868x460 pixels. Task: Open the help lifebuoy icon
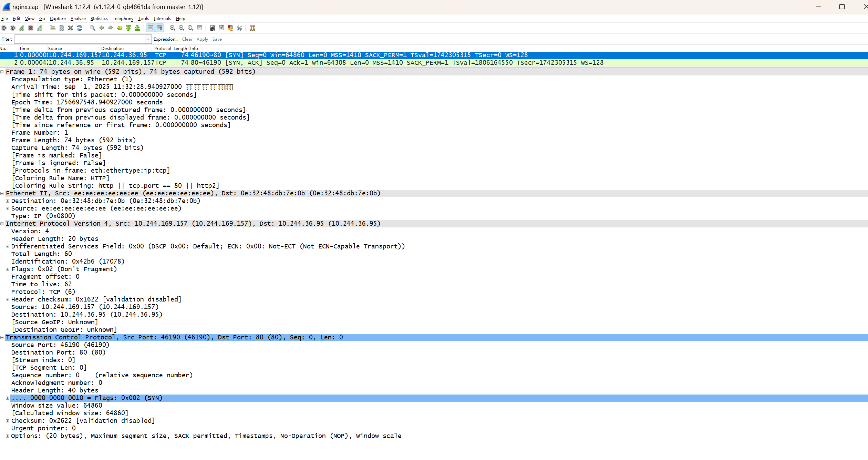point(252,28)
